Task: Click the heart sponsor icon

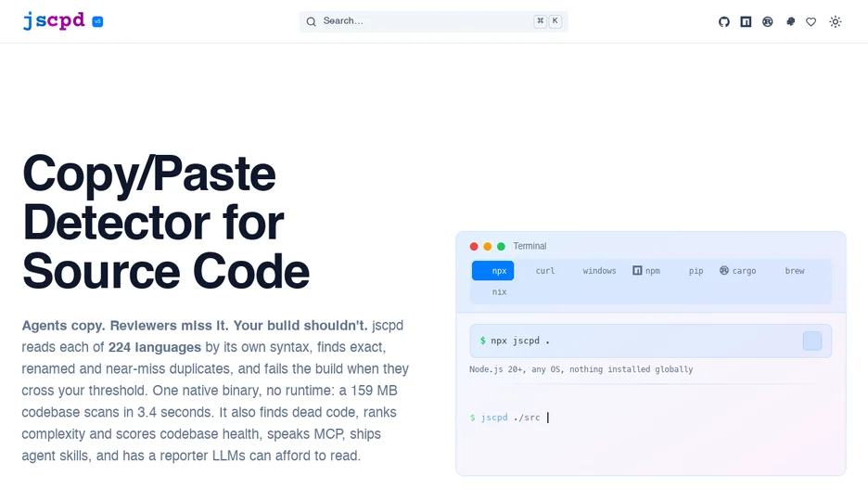Action: point(811,21)
